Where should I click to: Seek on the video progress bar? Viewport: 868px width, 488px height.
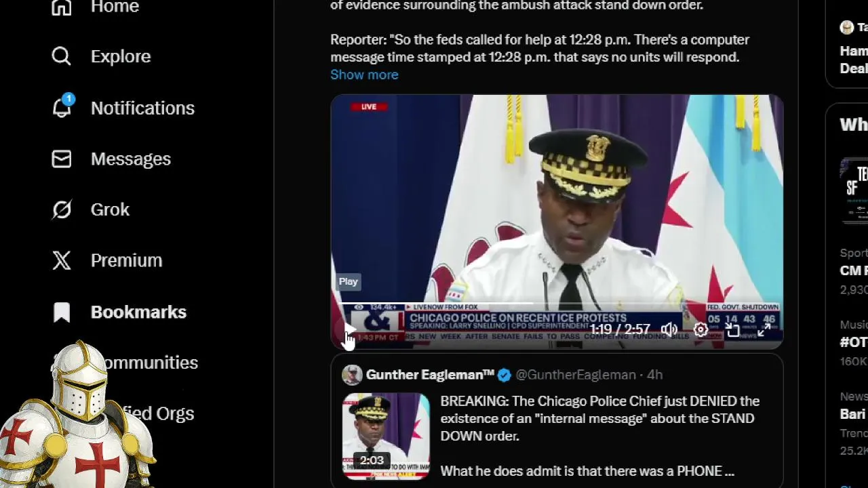[557, 305]
